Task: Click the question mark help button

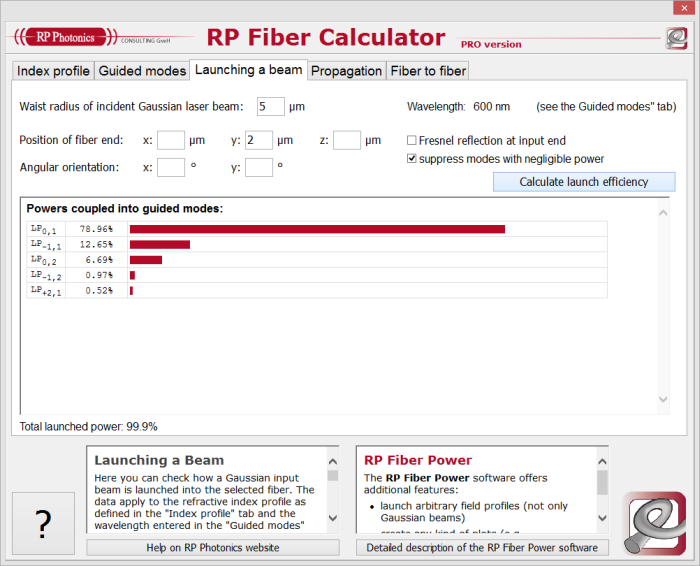Action: tap(43, 523)
